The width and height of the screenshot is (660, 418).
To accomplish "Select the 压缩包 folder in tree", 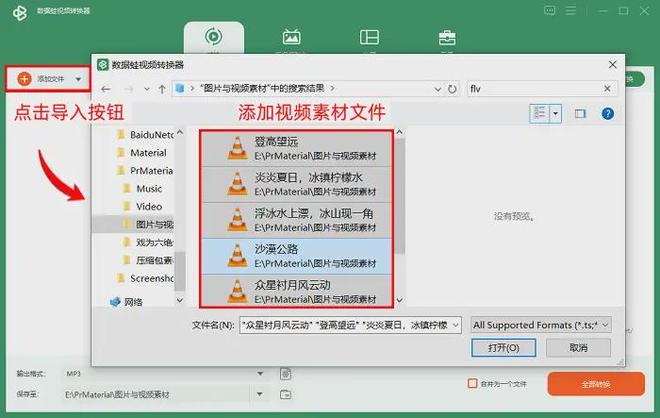I will click(x=148, y=260).
